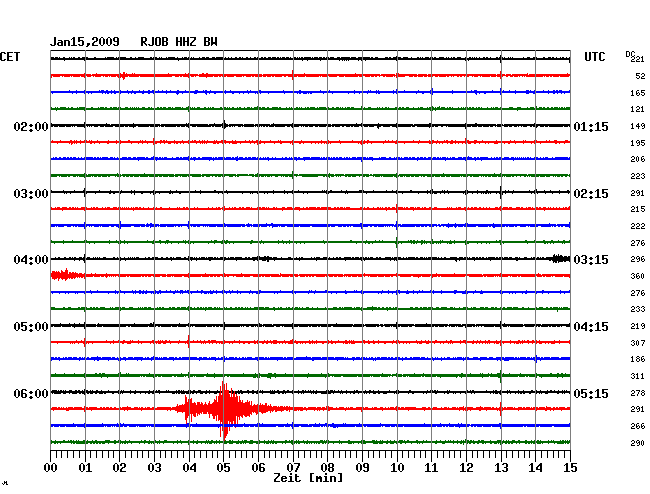
Task: Select the DC value 223
Action: (638, 176)
